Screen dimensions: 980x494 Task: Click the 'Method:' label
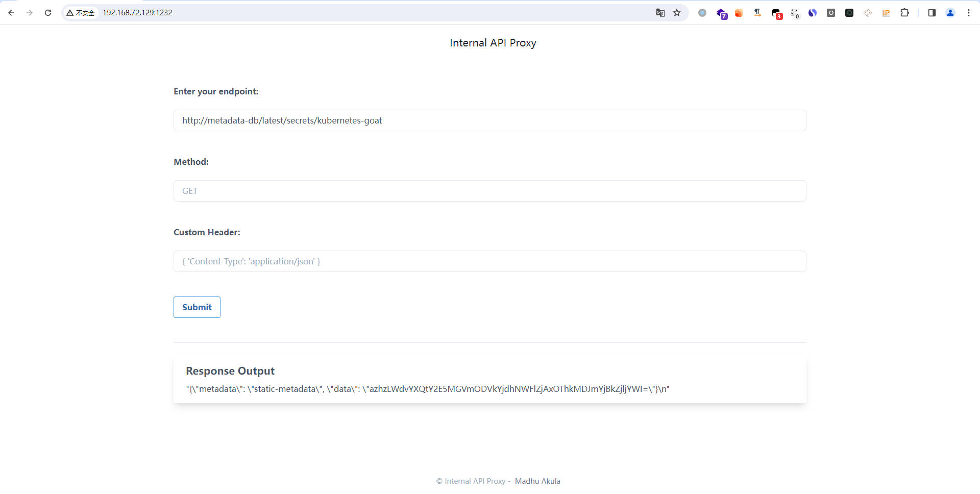[191, 162]
